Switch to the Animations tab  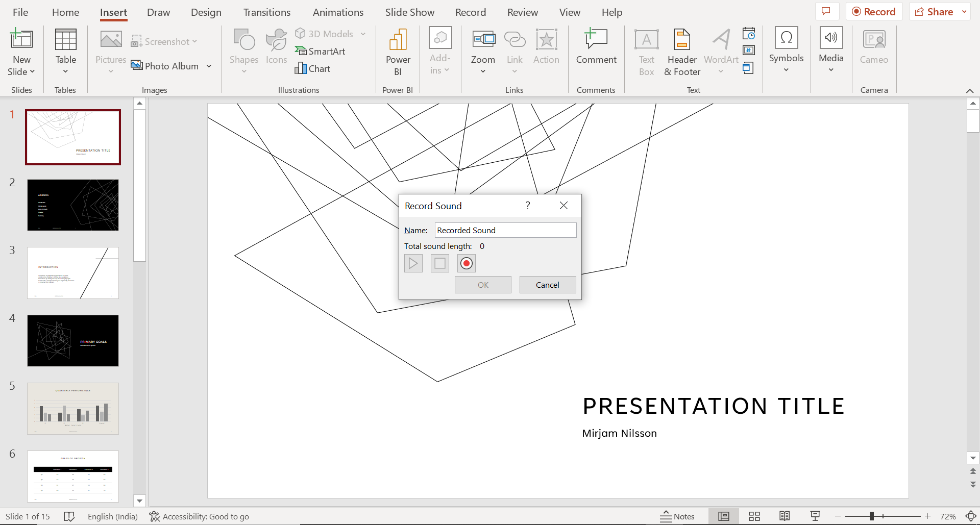[x=338, y=12]
